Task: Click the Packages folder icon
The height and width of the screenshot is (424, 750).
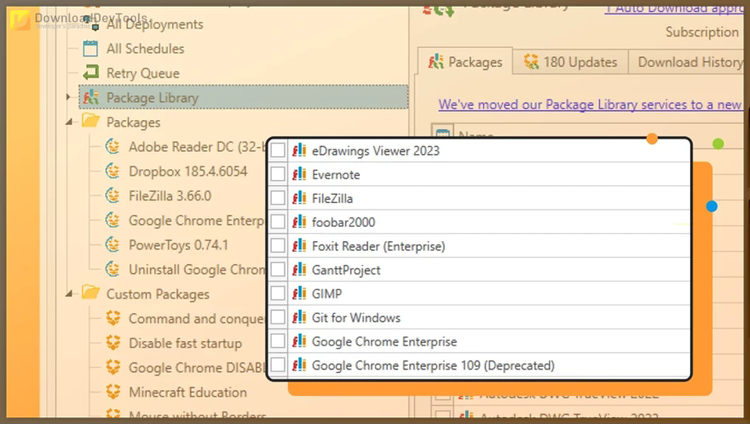Action: (90, 121)
